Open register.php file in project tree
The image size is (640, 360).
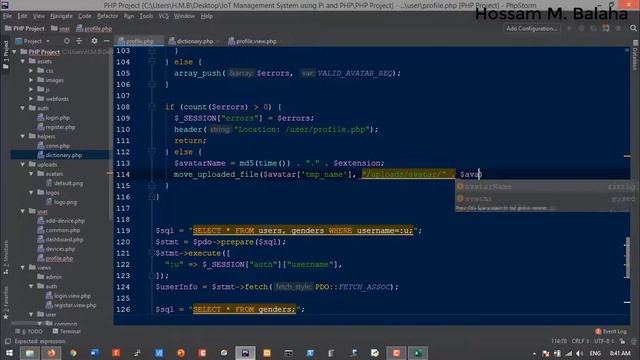point(56,127)
